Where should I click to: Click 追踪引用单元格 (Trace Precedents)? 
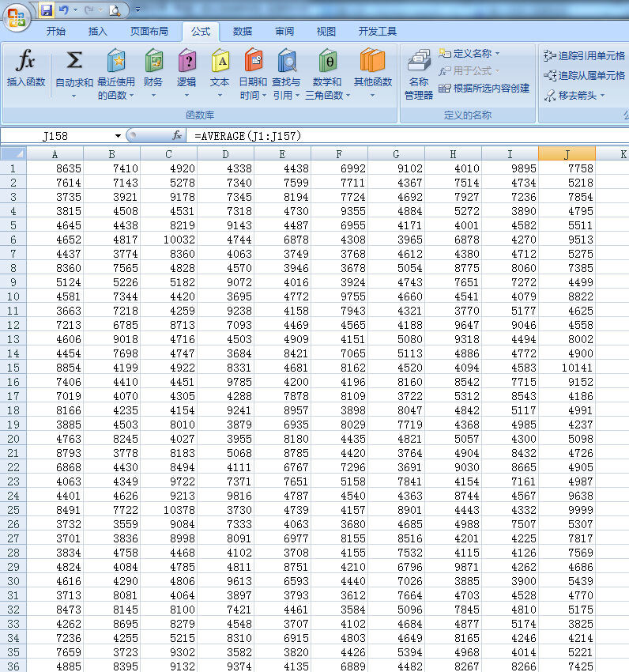coord(585,56)
